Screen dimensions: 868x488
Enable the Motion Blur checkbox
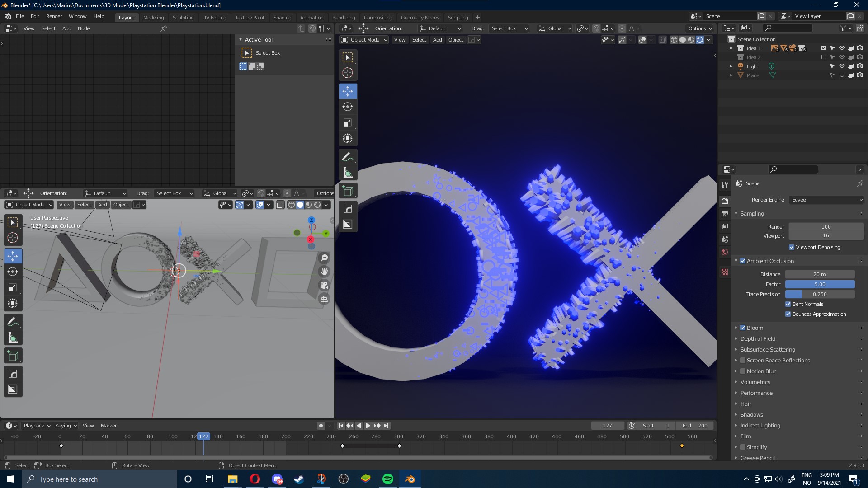[743, 371]
